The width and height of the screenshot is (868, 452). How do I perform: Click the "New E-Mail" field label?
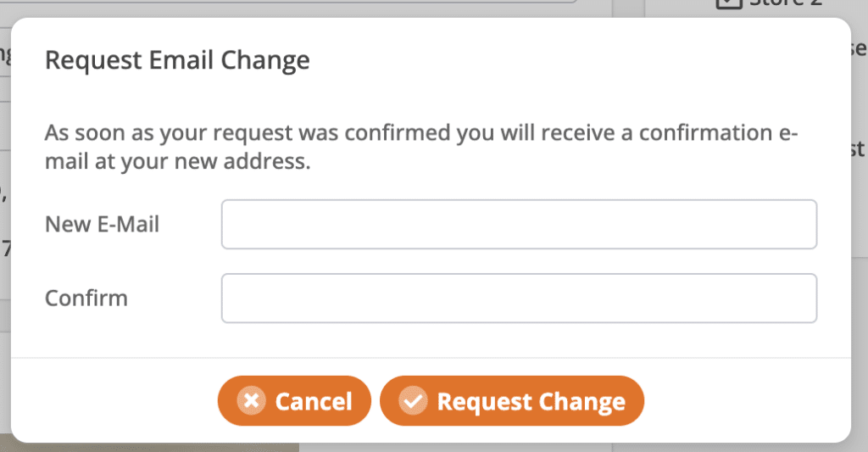tap(102, 225)
